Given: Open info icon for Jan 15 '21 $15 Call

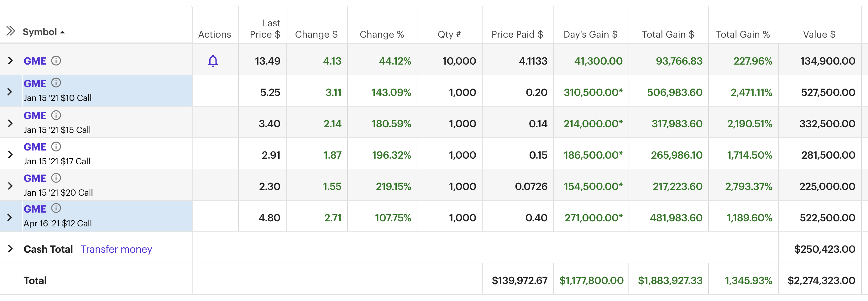Looking at the screenshot, I should tap(56, 115).
